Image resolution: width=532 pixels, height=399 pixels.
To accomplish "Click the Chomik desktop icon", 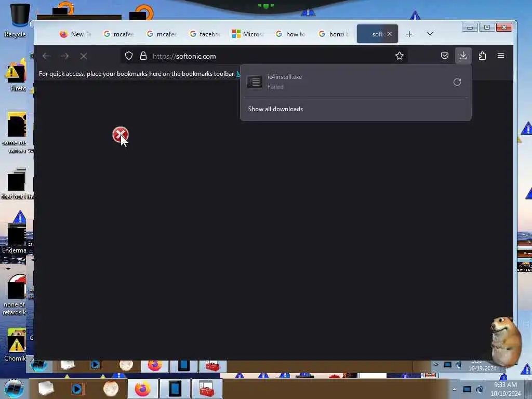I will pyautogui.click(x=16, y=344).
